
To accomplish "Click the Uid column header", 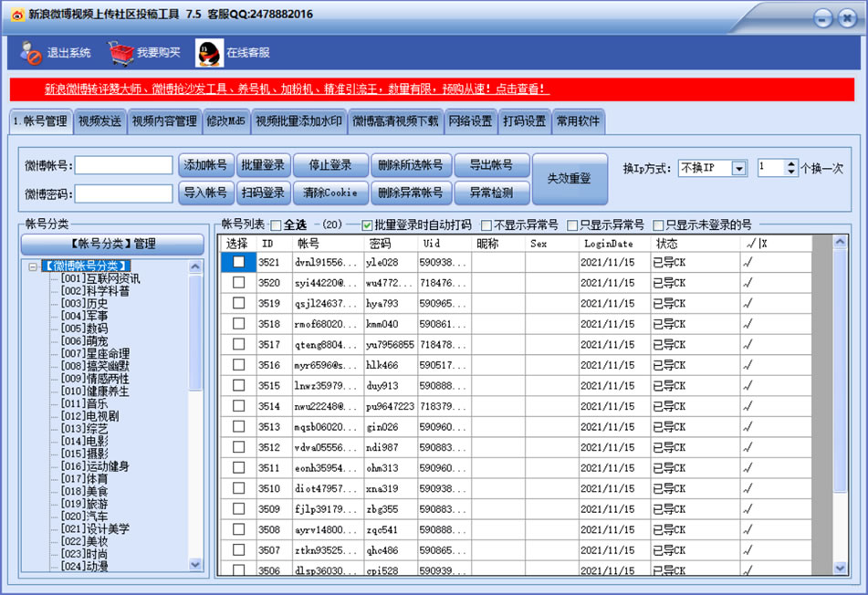I will 444,244.
